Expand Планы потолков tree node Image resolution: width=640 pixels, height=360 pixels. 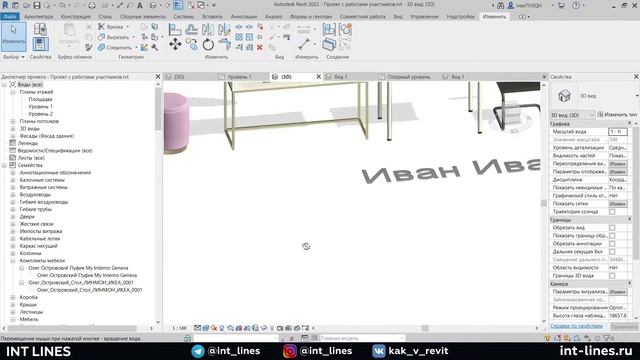click(x=13, y=121)
